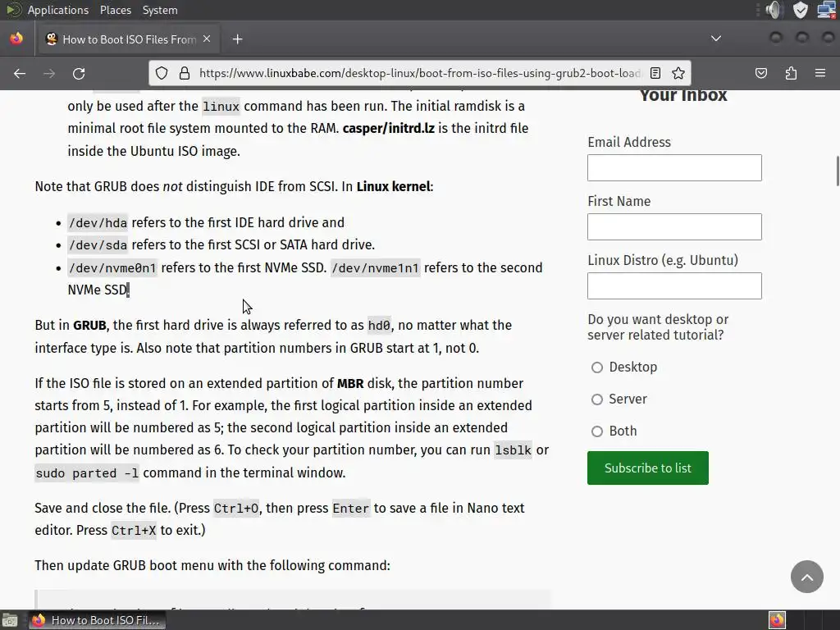Select the How to Boot ISO Files tab
This screenshot has width=840, height=630.
[127, 39]
